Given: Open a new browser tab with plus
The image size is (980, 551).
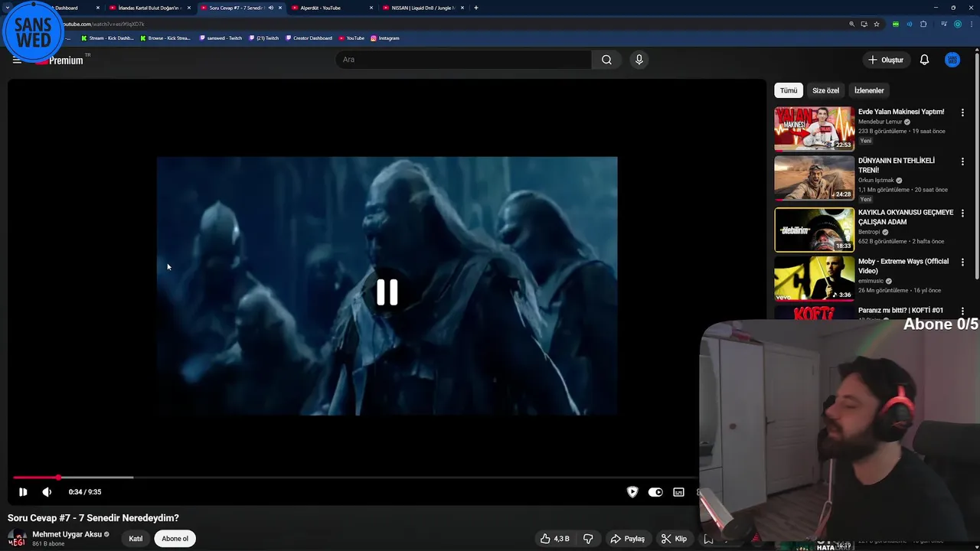Looking at the screenshot, I should click(x=476, y=8).
